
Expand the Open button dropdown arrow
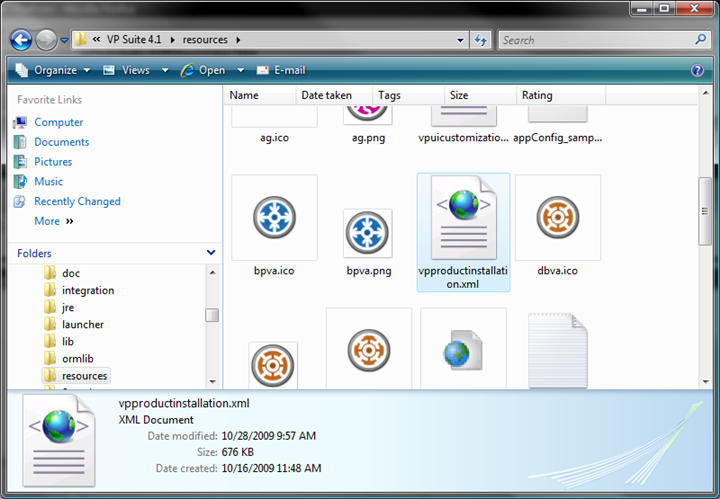pos(241,71)
